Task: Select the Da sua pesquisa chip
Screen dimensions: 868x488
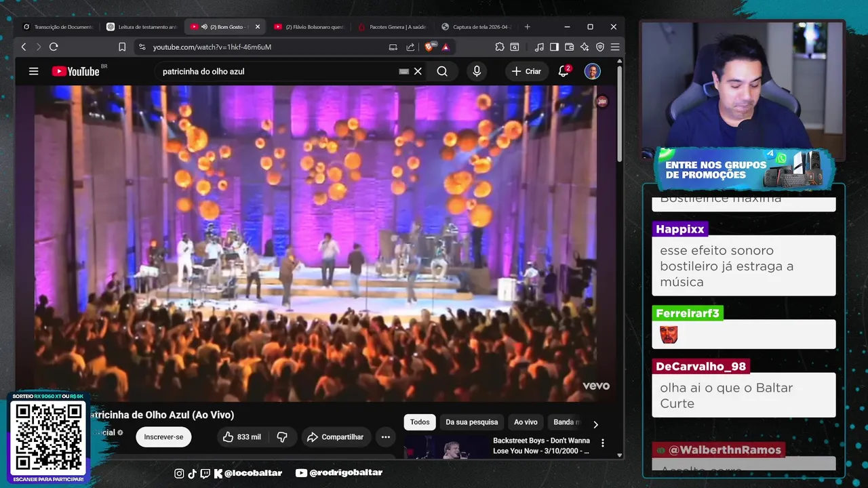Action: tap(472, 422)
